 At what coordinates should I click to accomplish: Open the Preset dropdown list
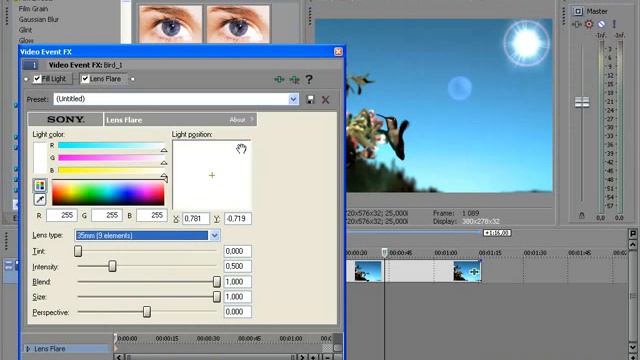click(293, 99)
